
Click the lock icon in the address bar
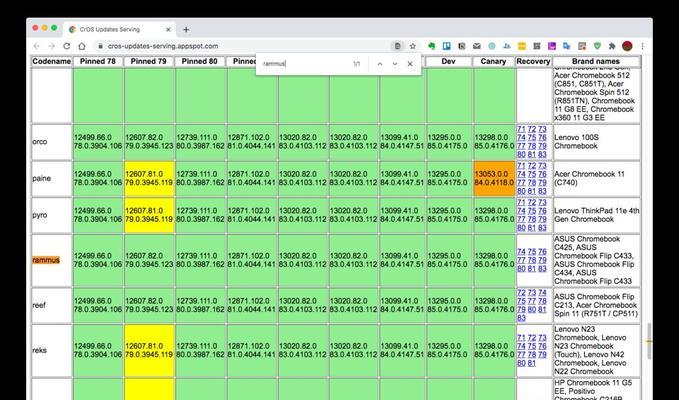click(100, 46)
